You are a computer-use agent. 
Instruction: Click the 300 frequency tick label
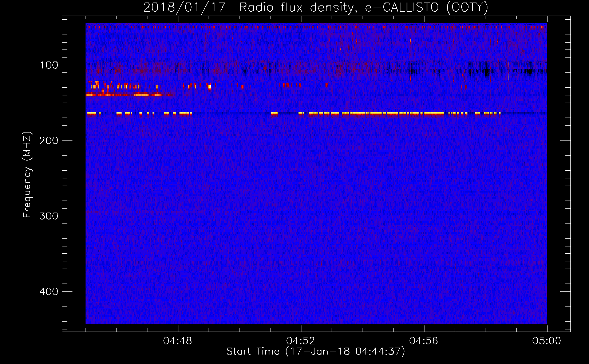tap(49, 216)
